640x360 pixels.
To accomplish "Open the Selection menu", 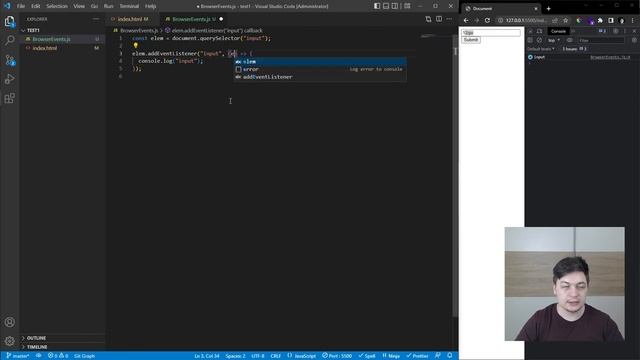I will click(57, 6).
